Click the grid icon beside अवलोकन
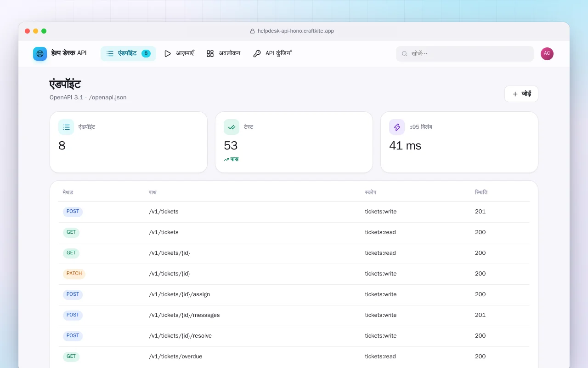 coord(210,54)
